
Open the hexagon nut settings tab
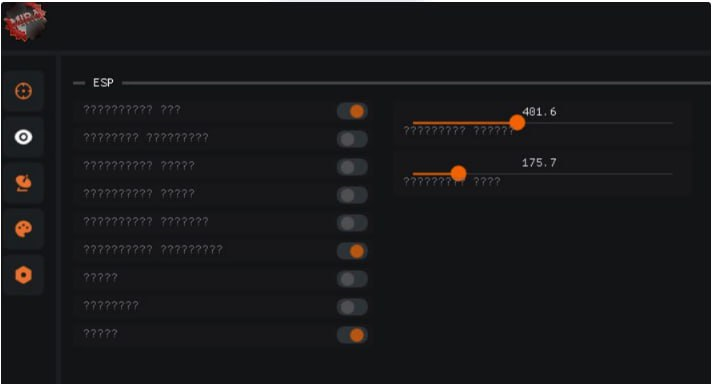24,275
